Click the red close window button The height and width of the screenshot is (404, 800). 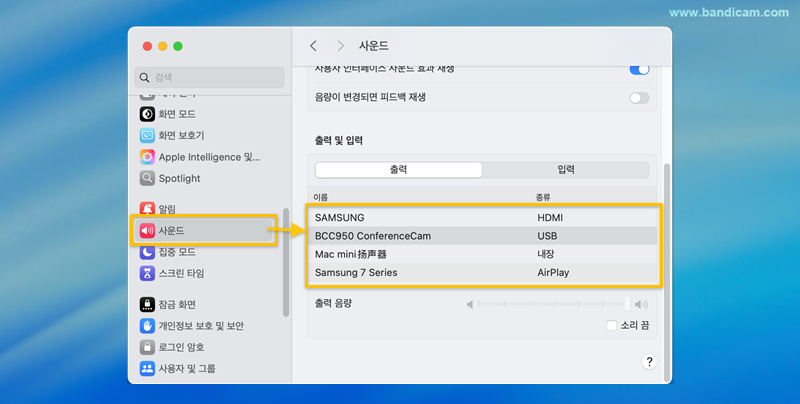(x=147, y=46)
